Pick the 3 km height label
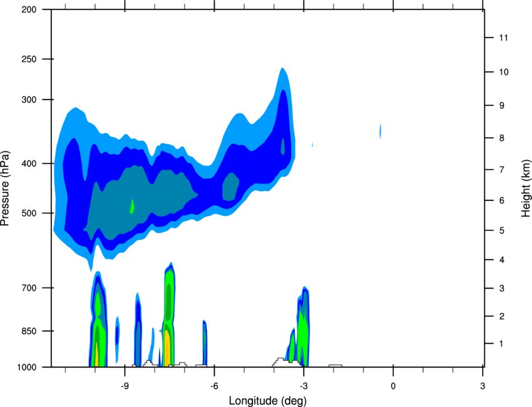Image resolution: width=532 pixels, height=407 pixels. [x=502, y=289]
